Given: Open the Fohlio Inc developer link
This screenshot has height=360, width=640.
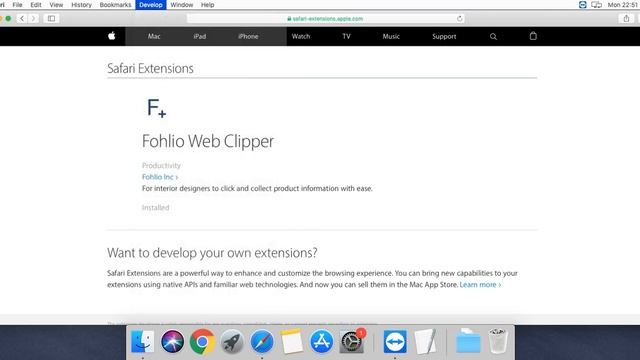Looking at the screenshot, I should pyautogui.click(x=160, y=177).
